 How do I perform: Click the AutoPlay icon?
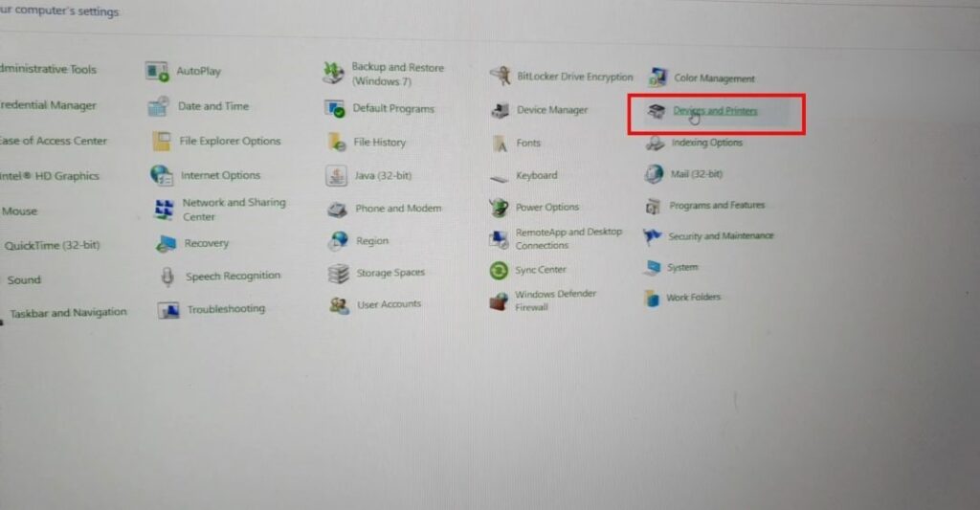[x=157, y=71]
